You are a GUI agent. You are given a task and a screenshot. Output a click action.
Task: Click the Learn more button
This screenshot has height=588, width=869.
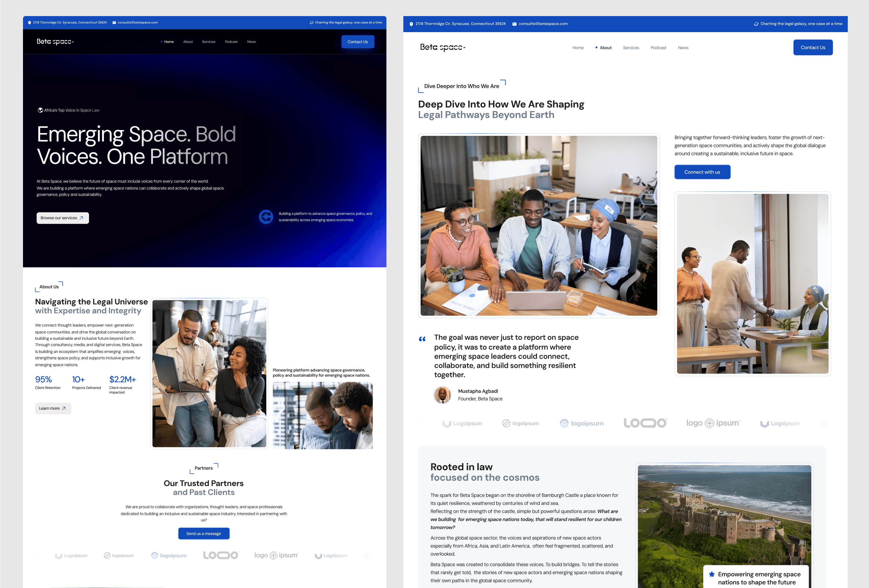pyautogui.click(x=53, y=408)
